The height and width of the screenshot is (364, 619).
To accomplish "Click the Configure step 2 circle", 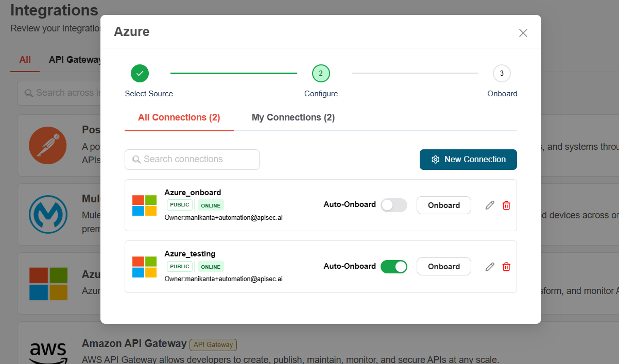I will 321,74.
